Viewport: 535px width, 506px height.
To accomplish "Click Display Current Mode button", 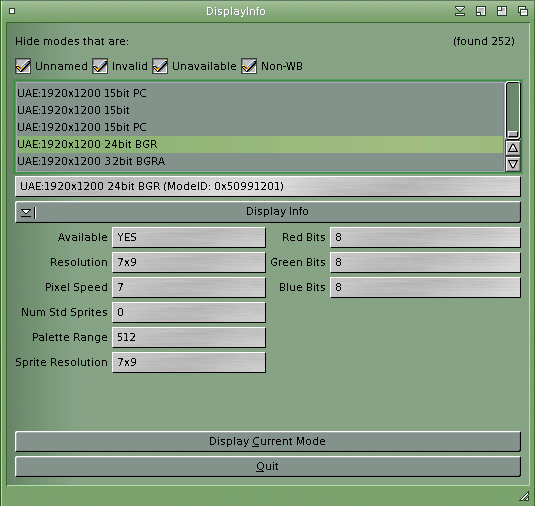I will [x=268, y=441].
